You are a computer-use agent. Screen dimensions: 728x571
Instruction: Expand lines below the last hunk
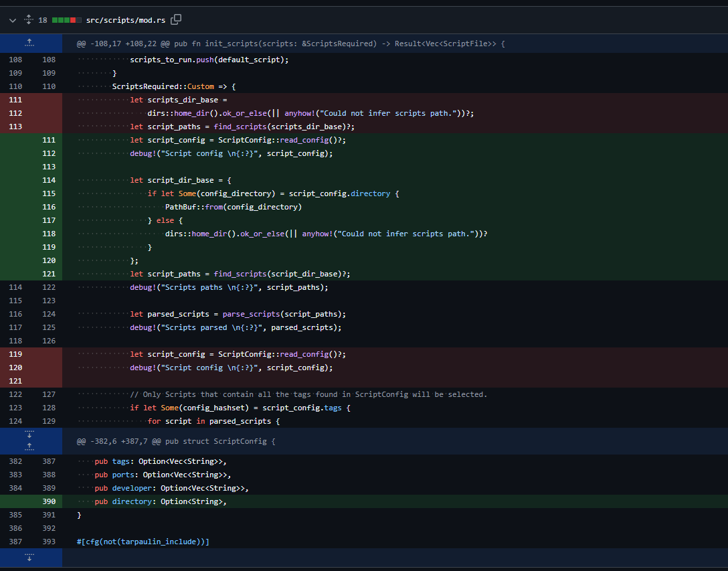tap(29, 558)
